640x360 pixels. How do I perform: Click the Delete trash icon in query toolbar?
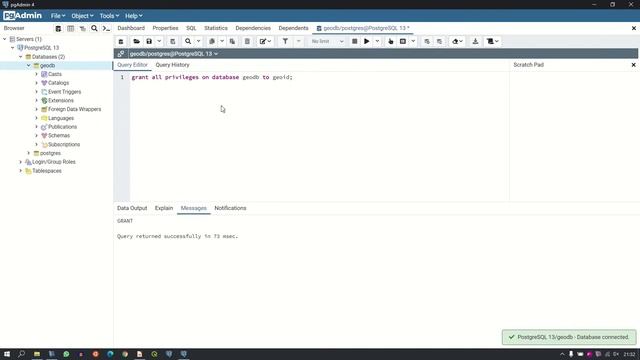(x=247, y=41)
